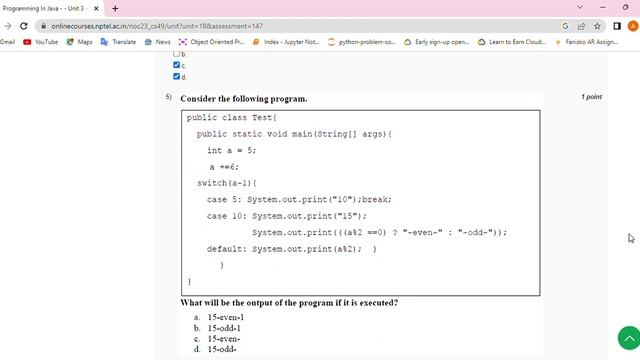Click the 'a +=6;' code line
Screen dimensions: 640x360
click(224, 167)
